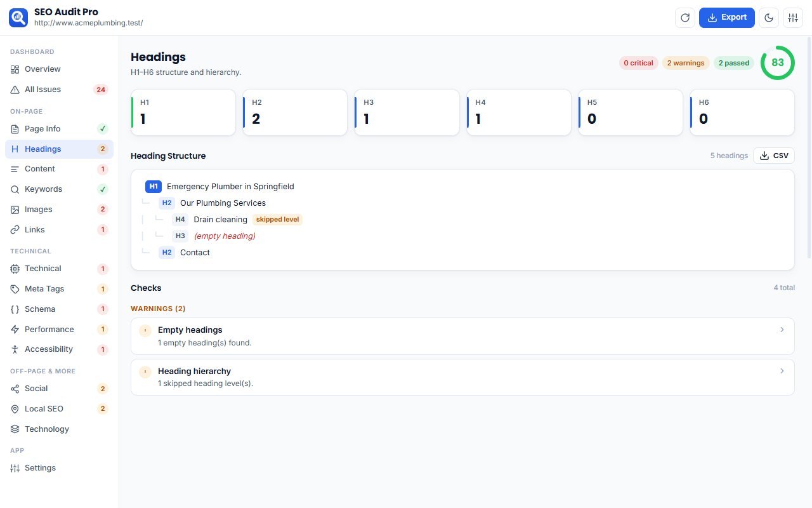Viewport: 812px width, 508px height.
Task: Download heading structure as CSV
Action: pos(774,156)
